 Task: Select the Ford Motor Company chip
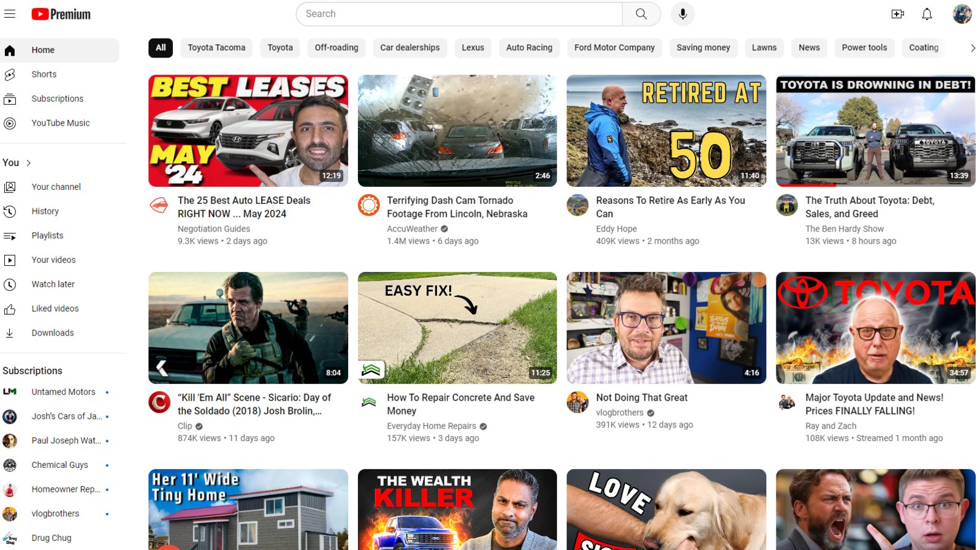point(615,48)
